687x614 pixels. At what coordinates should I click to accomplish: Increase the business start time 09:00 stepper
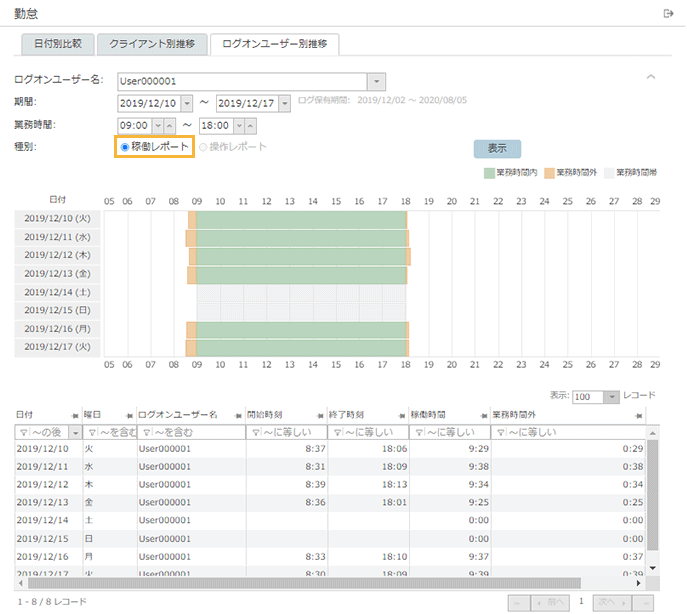pos(169,125)
